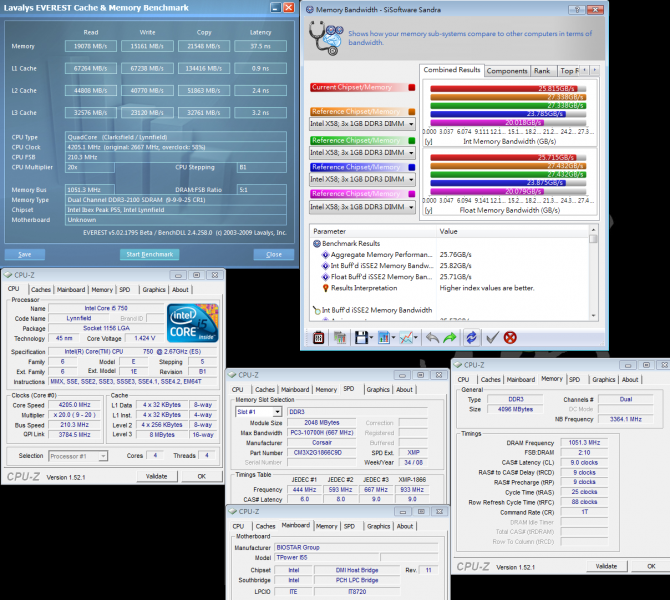Screen dimensions: 670x600
Task: Click the checkmark OK icon in Sandra
Action: (491, 338)
